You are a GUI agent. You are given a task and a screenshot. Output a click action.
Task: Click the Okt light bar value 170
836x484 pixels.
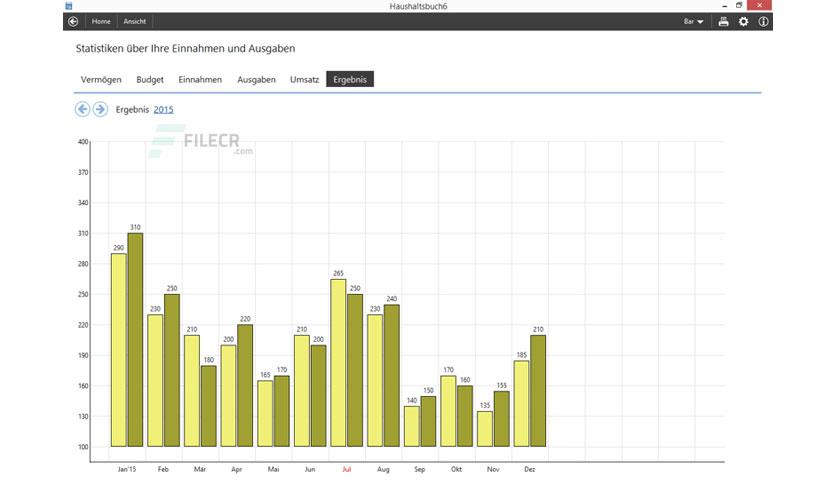click(x=448, y=369)
